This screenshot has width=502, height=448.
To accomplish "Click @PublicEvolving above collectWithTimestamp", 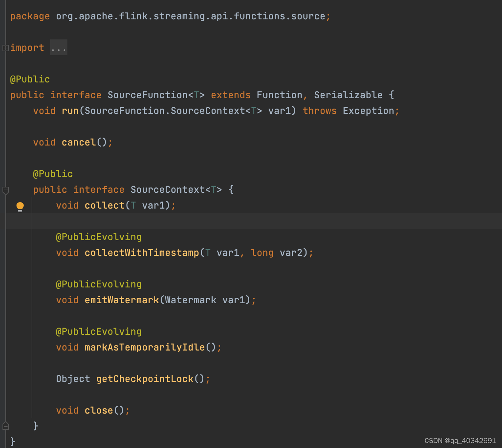I will point(99,237).
